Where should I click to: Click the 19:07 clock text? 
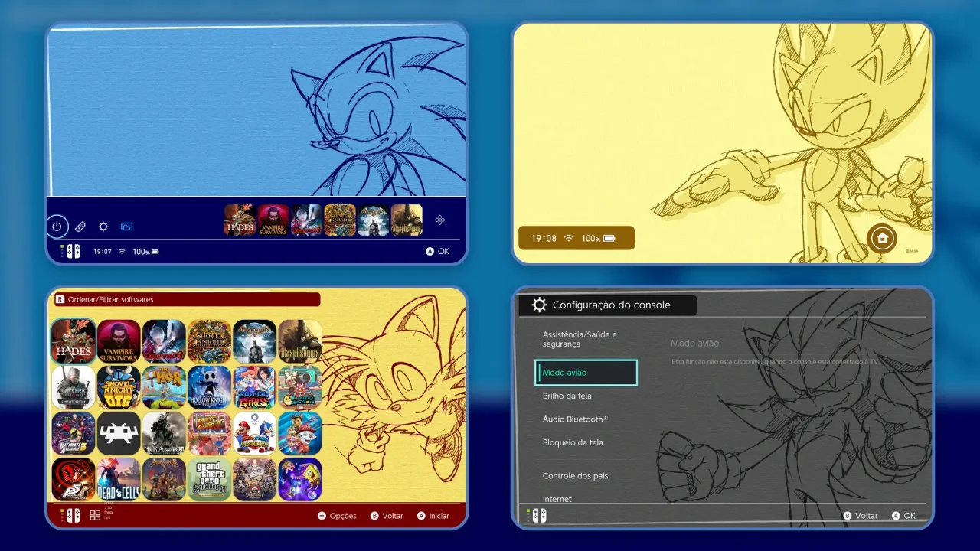coord(103,252)
